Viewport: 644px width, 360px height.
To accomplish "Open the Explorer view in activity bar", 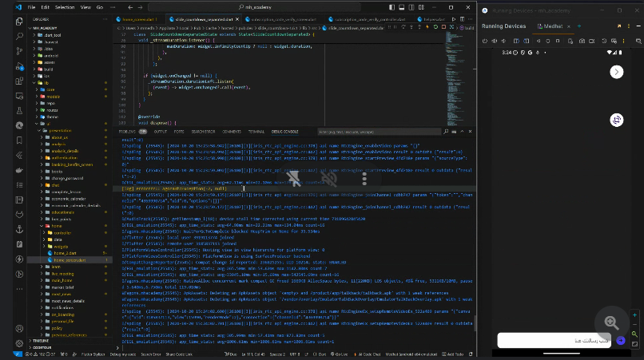I will 19,22.
